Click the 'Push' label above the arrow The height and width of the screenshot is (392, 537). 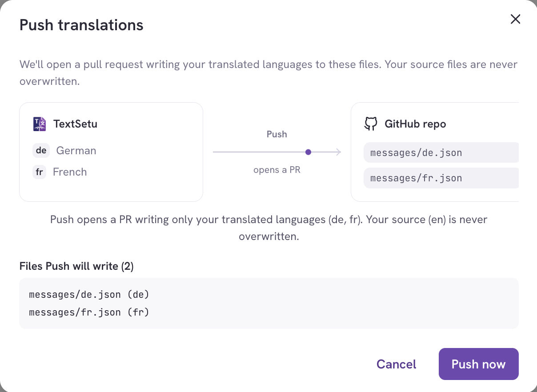277,134
